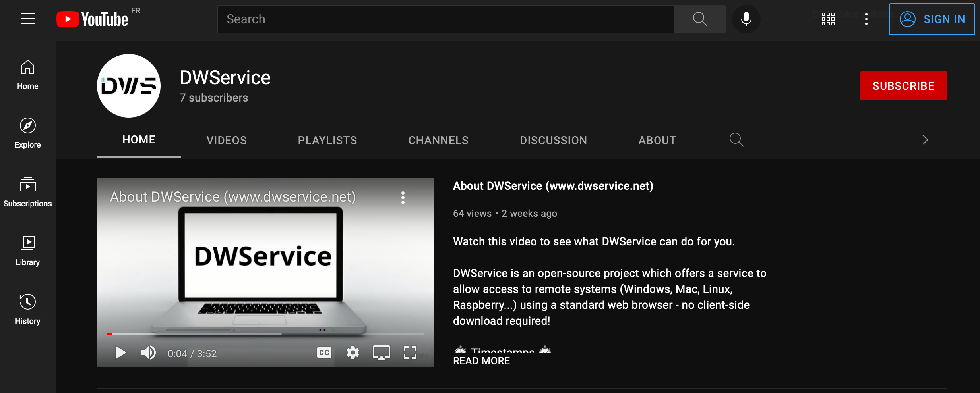
Task: Switch to the DISCUSSION tab
Action: (553, 140)
